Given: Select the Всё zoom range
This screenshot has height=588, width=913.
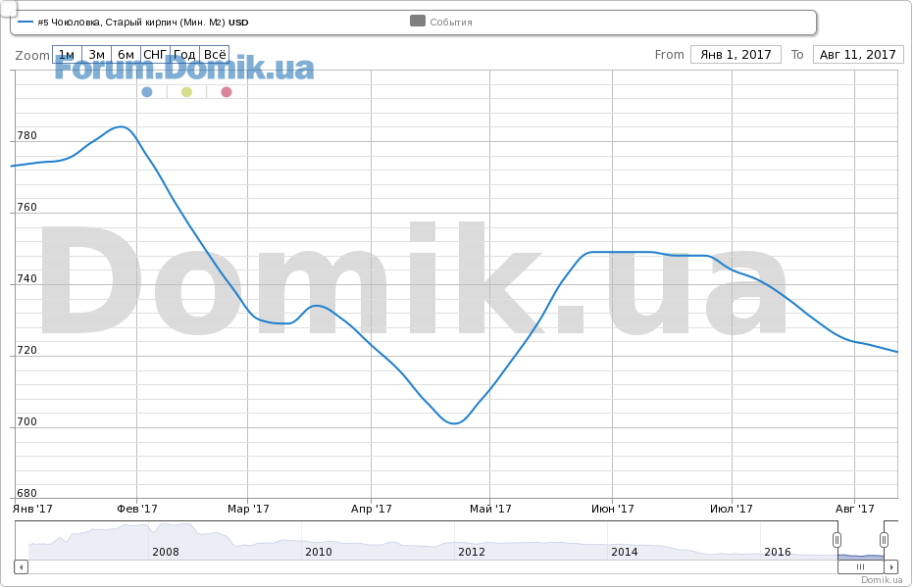Looking at the screenshot, I should point(215,55).
